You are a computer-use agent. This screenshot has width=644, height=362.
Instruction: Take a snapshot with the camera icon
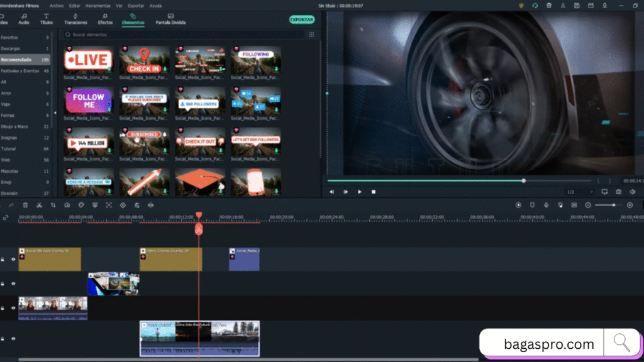tap(619, 192)
